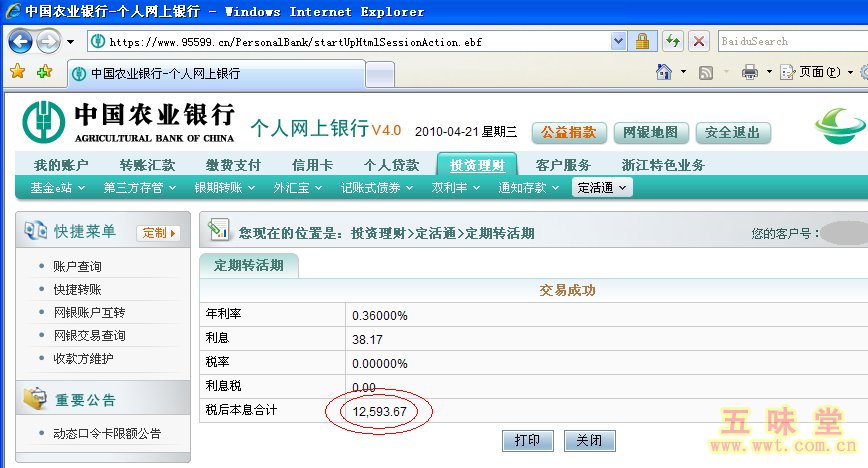Click the 安全退出 button
868x468 pixels.
[733, 132]
